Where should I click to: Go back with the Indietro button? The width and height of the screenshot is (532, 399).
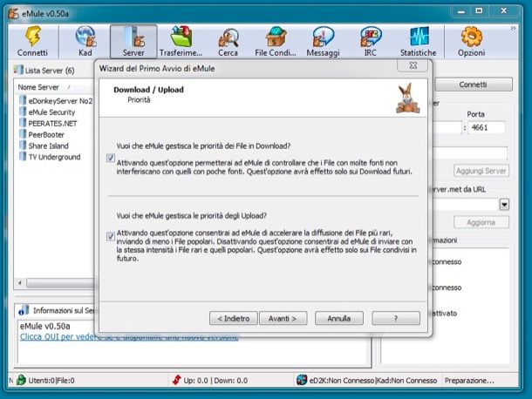234,318
